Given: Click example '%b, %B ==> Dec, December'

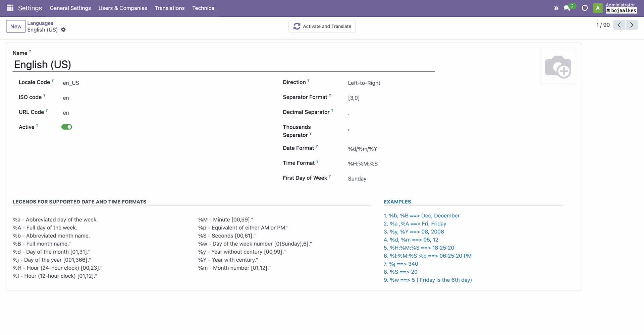Looking at the screenshot, I should [x=422, y=216].
